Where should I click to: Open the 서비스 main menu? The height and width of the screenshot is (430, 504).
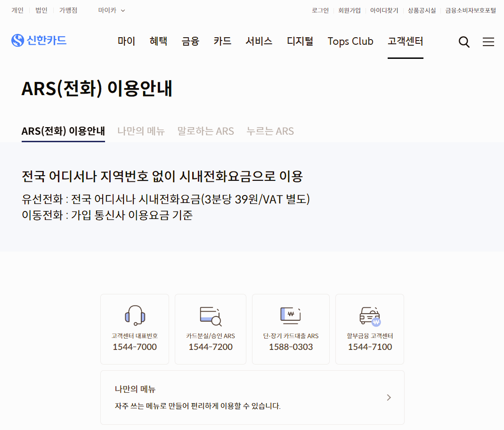pos(259,41)
